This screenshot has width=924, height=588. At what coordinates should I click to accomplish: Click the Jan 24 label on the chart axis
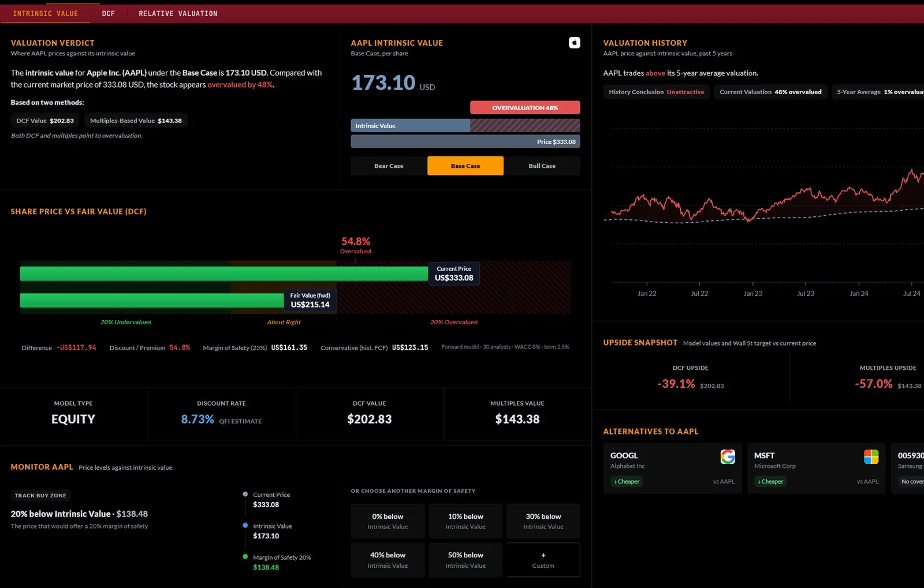[859, 294]
